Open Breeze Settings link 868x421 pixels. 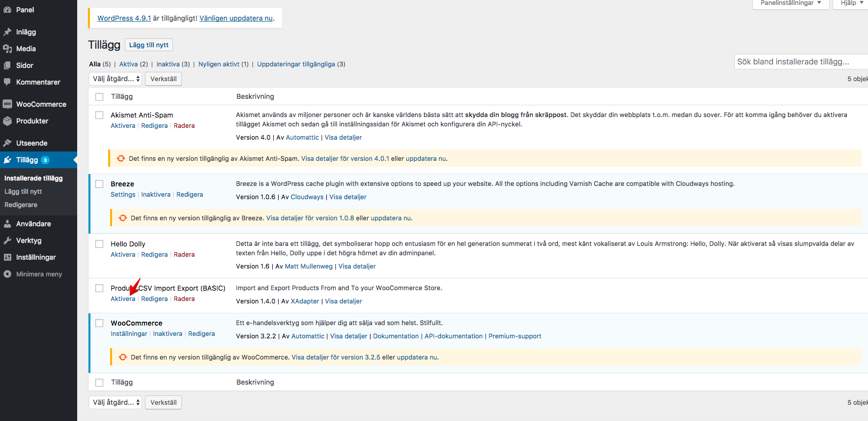click(123, 195)
